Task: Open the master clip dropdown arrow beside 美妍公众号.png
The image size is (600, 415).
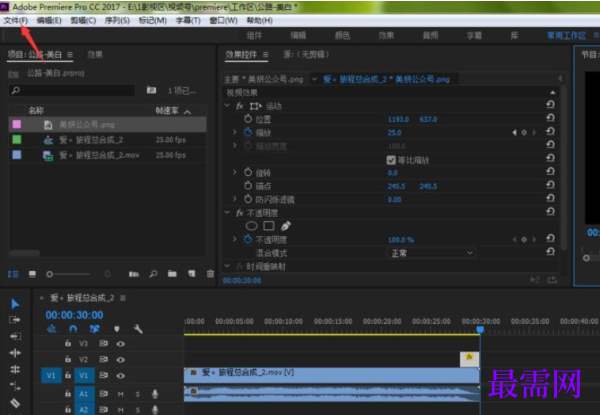Action: pos(314,79)
